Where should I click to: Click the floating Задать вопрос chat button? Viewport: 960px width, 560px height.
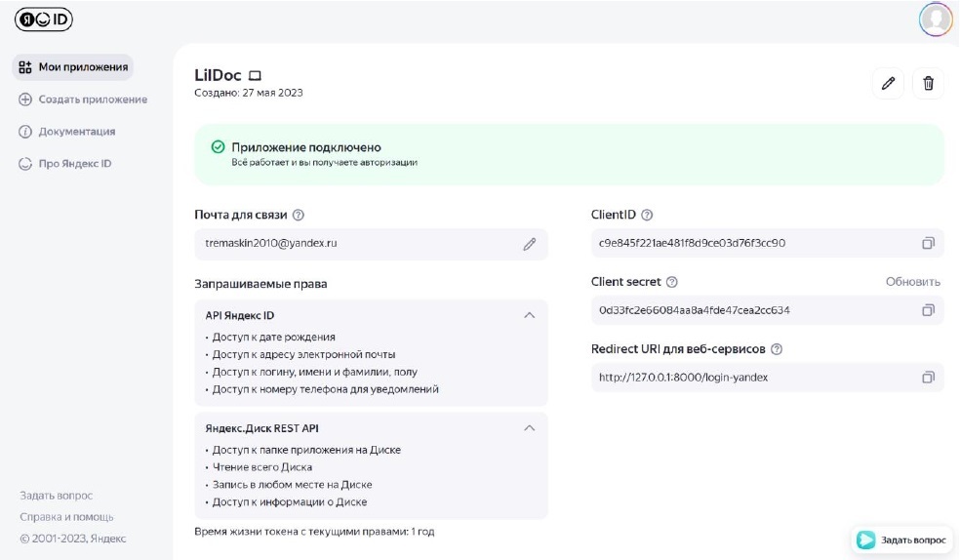[900, 540]
